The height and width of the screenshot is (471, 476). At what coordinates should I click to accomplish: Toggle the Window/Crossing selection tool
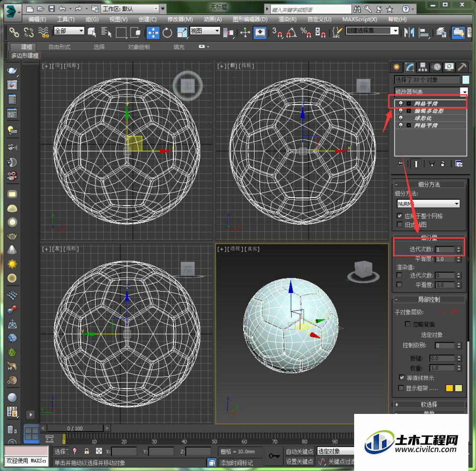(x=135, y=32)
